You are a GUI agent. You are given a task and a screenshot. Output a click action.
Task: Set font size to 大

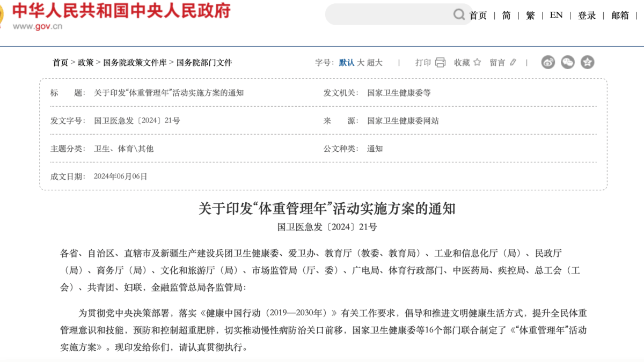pos(361,63)
